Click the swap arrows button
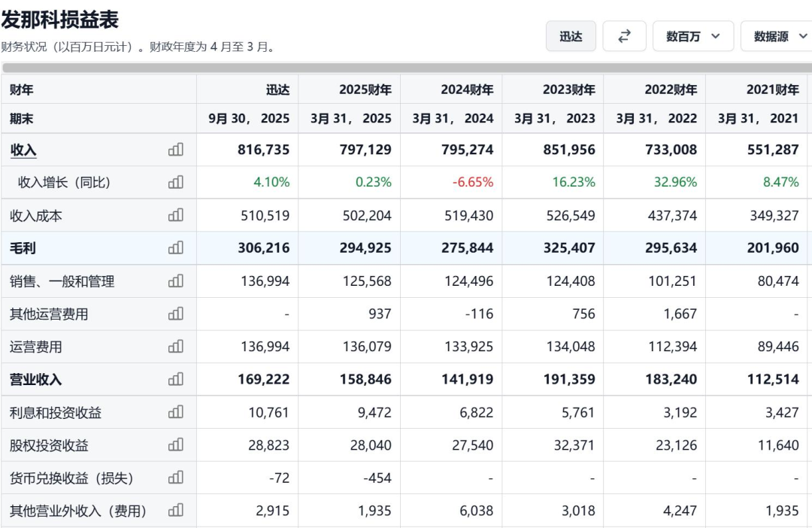 [625, 36]
